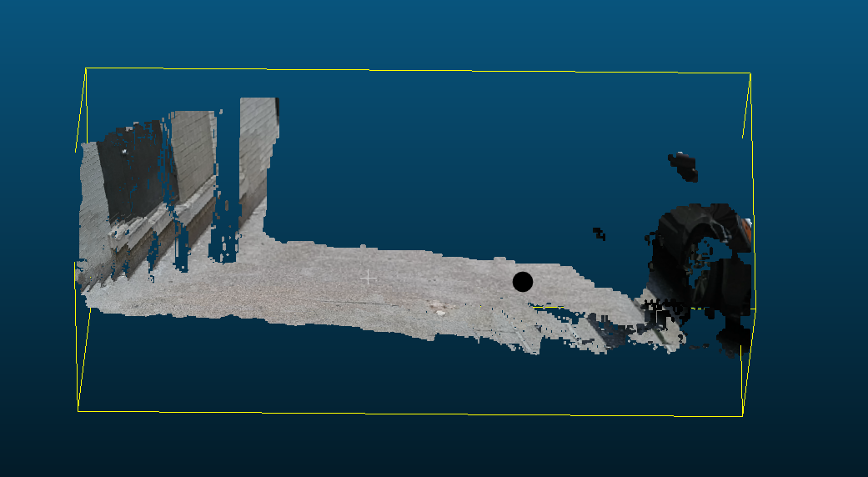Click the black circular marker on the ground
Viewport: 868px width, 477px height.
tap(522, 282)
